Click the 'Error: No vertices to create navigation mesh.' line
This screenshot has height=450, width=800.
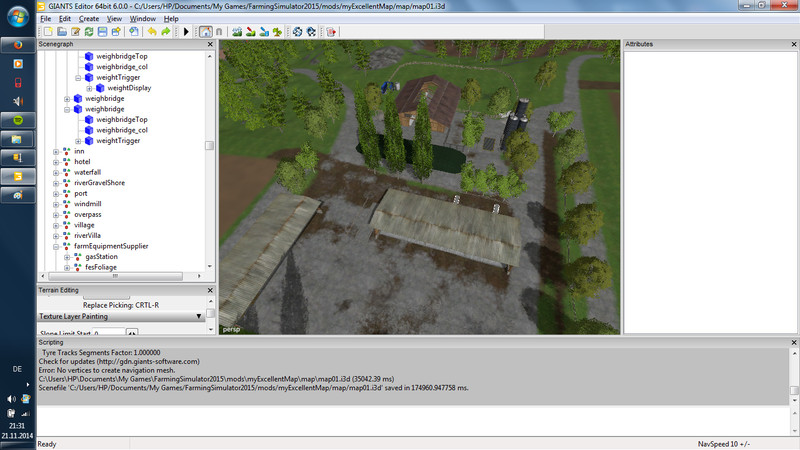107,370
